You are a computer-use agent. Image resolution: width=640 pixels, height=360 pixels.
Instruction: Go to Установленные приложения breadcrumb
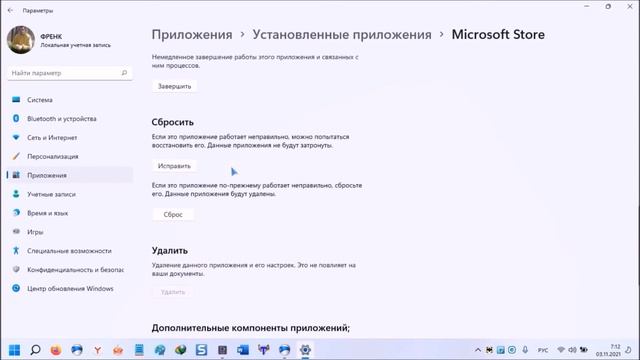pos(342,35)
